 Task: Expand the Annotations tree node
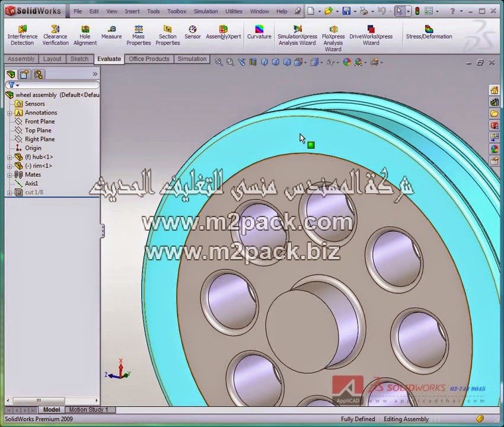(9, 113)
